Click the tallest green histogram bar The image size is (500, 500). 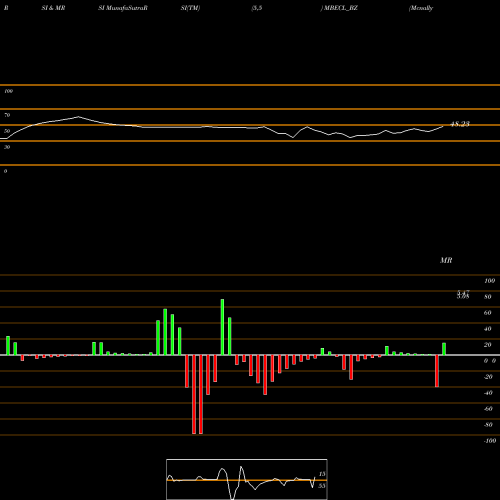222,327
